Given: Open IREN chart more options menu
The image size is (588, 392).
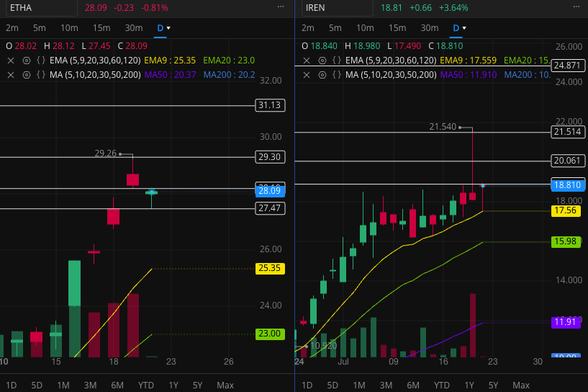Looking at the screenshot, I should 576,6.
